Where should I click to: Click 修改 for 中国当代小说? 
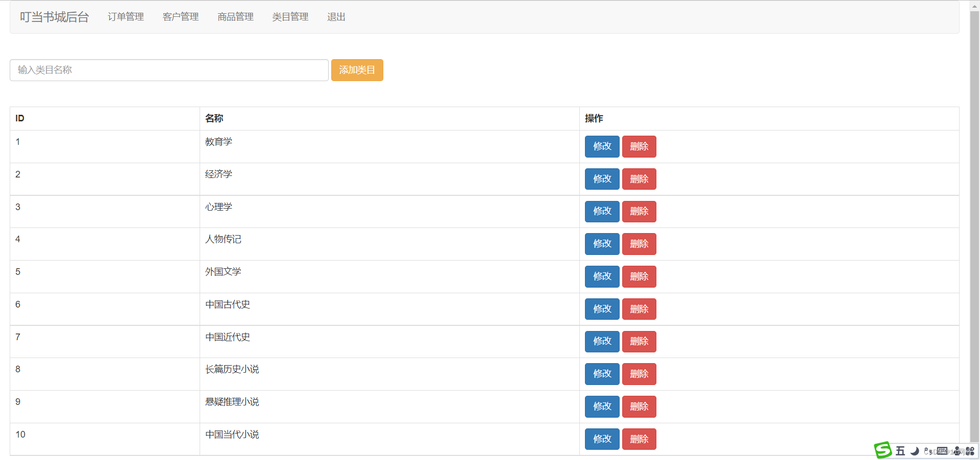602,439
